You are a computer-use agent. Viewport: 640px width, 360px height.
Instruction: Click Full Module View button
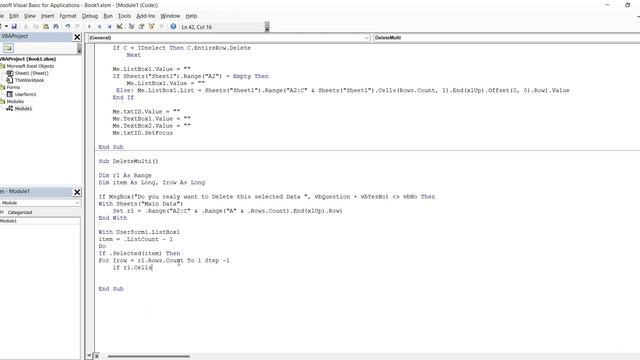97,356
